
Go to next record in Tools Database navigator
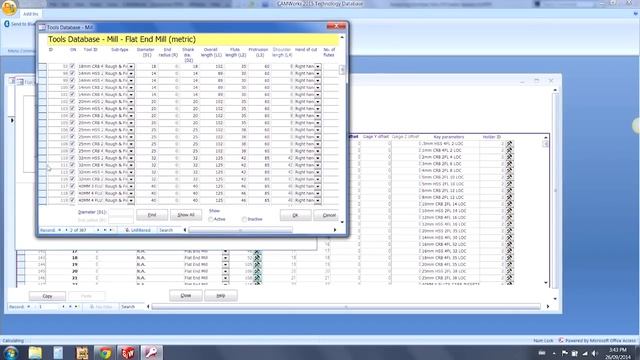98,230
